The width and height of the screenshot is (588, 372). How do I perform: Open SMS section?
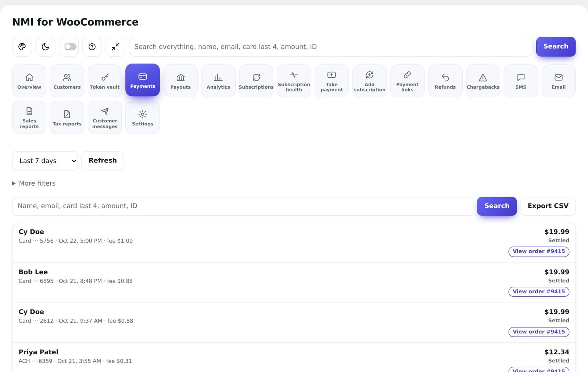coord(521,81)
